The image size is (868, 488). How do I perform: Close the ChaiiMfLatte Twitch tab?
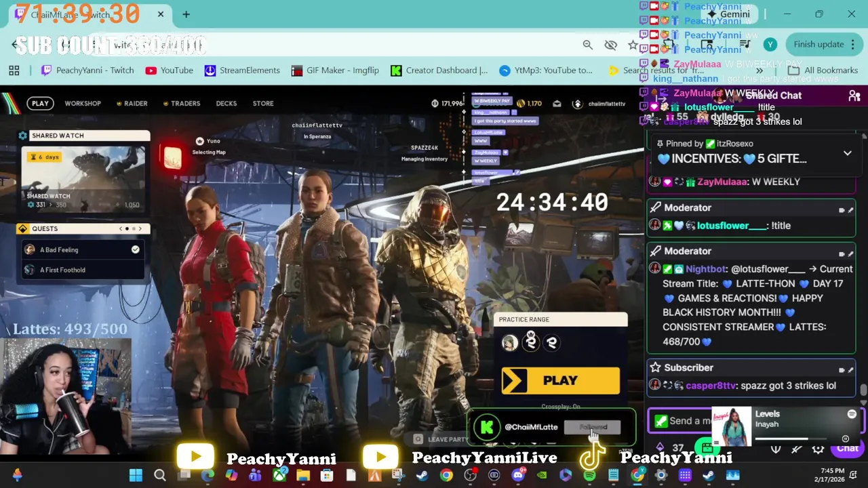pyautogui.click(x=161, y=14)
